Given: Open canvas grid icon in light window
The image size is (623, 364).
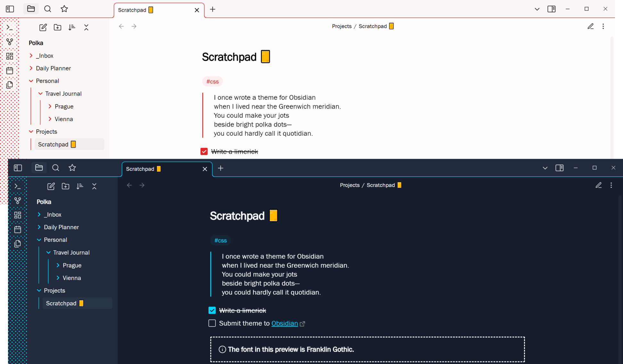Looking at the screenshot, I should (x=10, y=56).
